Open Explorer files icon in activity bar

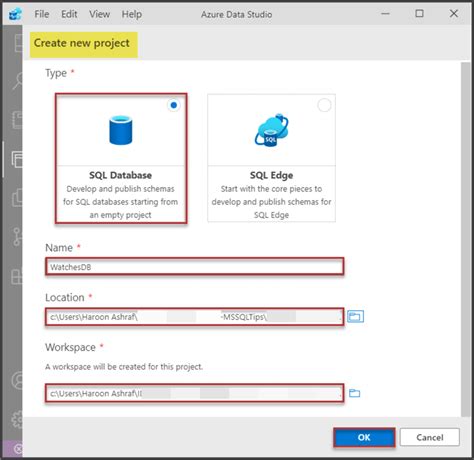point(17,198)
